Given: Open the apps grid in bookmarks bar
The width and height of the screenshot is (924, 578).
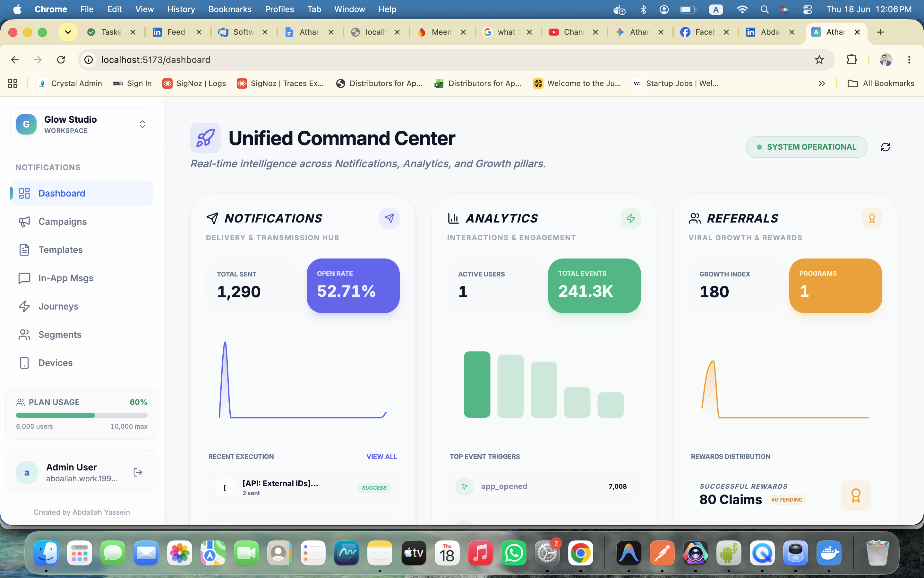Looking at the screenshot, I should pyautogui.click(x=13, y=83).
